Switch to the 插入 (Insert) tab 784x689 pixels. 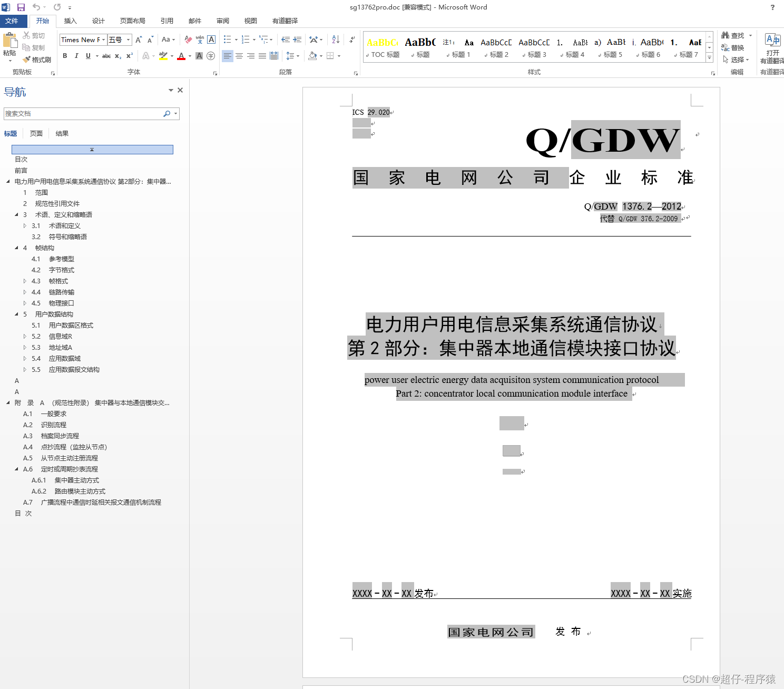tap(70, 21)
